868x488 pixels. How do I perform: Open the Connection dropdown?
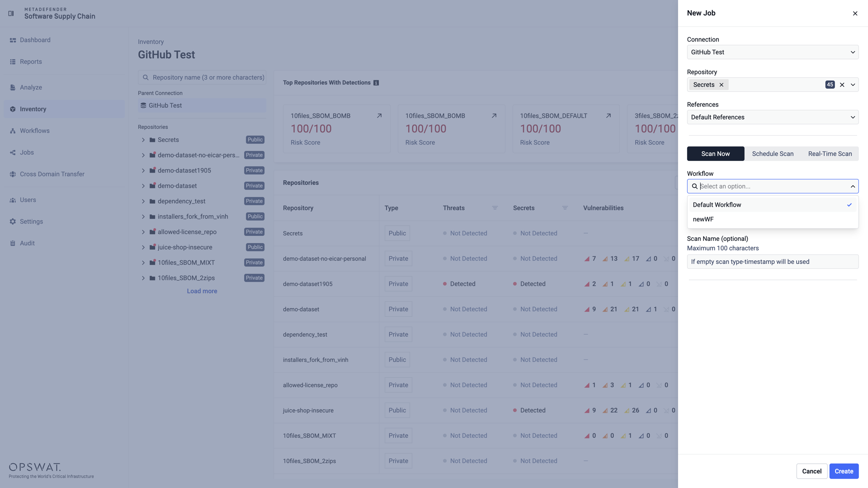click(773, 52)
